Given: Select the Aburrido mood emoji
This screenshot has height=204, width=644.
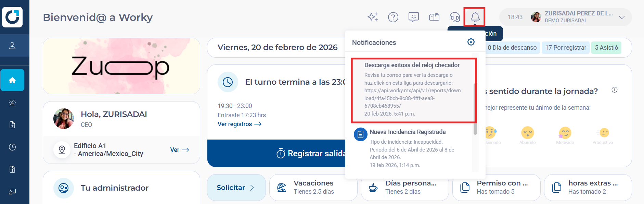Looking at the screenshot, I should pos(527,133).
